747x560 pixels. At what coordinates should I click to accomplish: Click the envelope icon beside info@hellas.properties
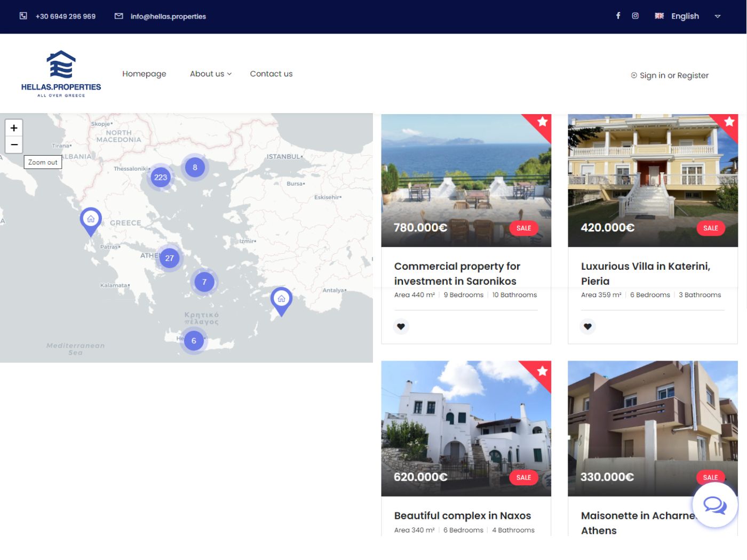pyautogui.click(x=118, y=16)
